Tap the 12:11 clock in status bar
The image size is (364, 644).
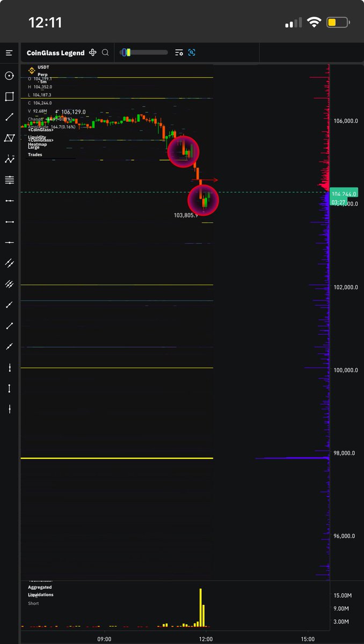tap(45, 23)
